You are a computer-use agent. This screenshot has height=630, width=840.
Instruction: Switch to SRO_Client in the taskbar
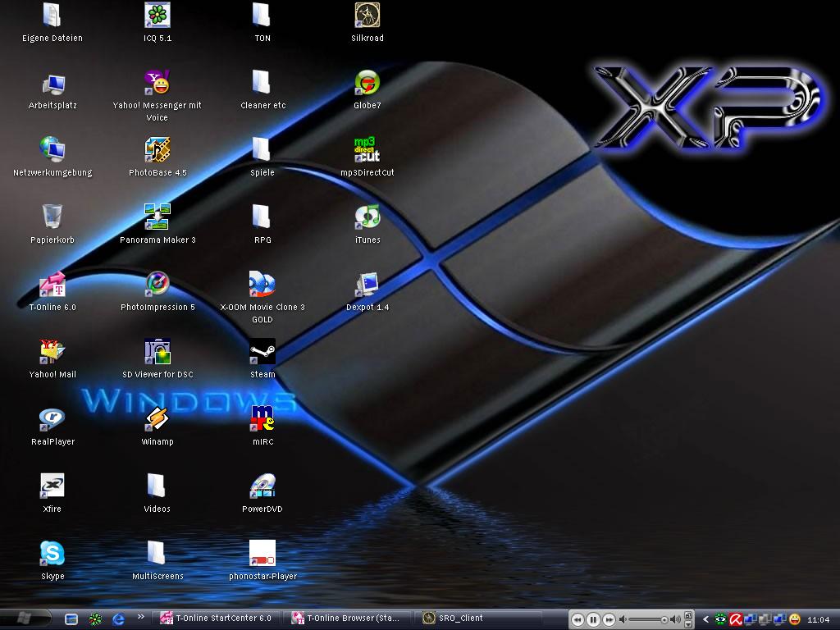point(459,619)
